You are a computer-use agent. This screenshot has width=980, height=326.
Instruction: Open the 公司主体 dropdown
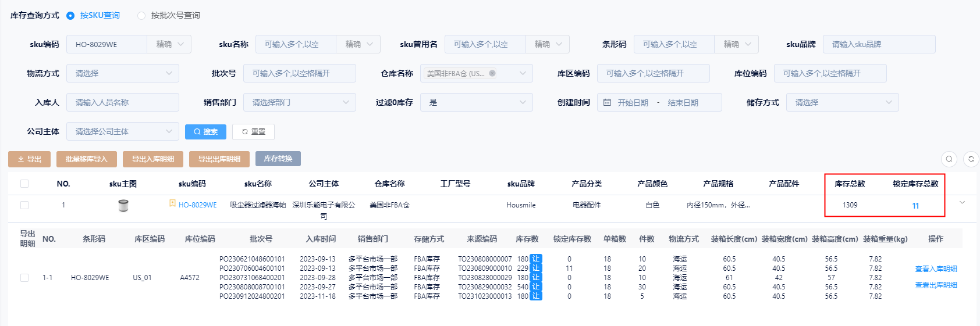tap(123, 131)
